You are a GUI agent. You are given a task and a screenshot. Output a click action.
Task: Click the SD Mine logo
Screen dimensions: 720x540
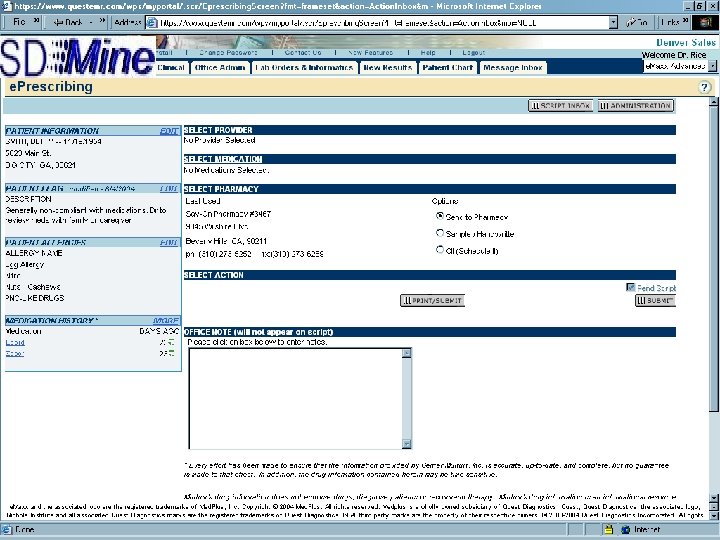coord(77,57)
